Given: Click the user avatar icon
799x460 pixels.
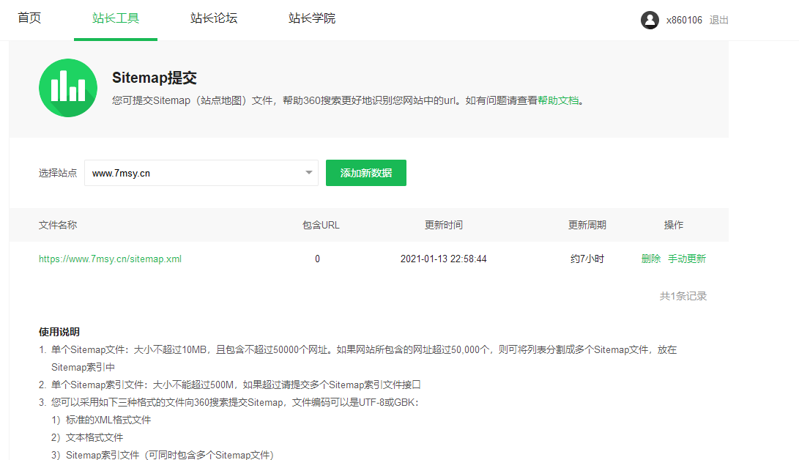Looking at the screenshot, I should 650,20.
